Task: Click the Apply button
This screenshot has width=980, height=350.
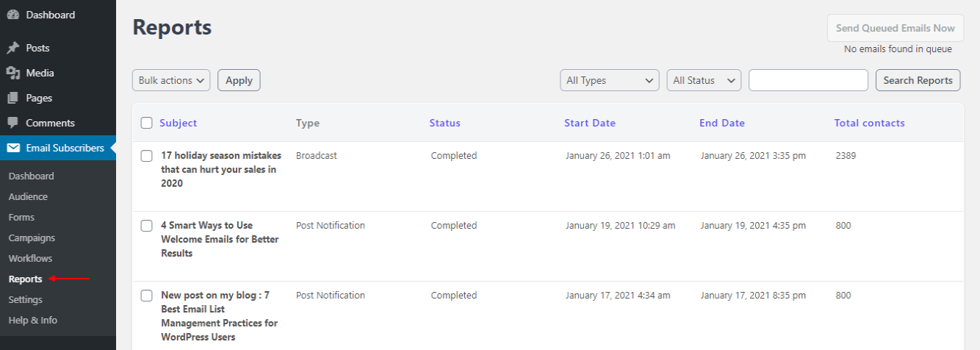Action: (239, 80)
